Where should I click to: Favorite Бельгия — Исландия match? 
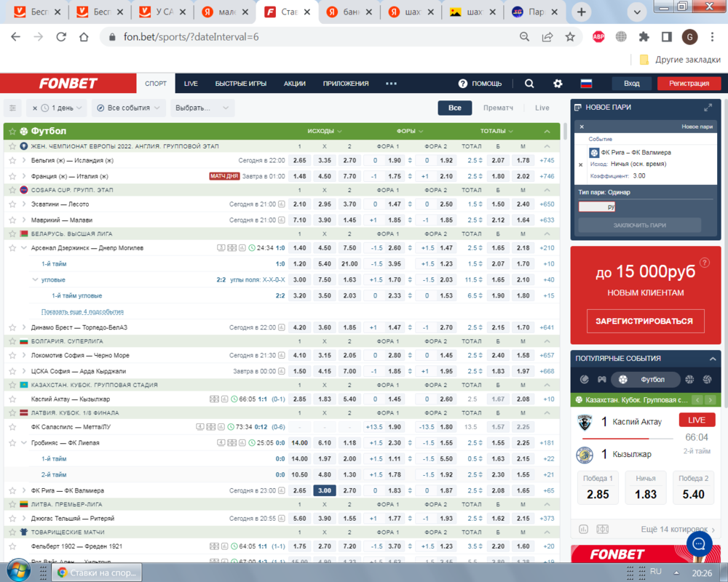tap(12, 161)
